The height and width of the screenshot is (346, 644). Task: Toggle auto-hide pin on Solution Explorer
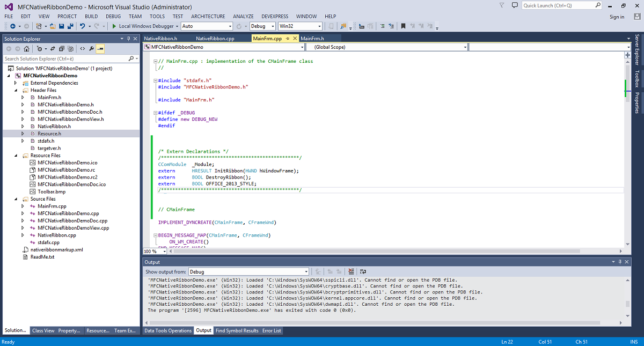[128, 39]
